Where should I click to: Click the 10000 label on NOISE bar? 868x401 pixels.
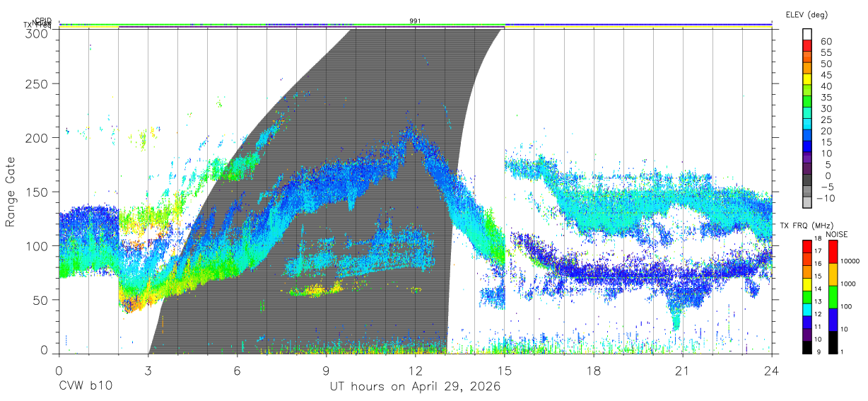pos(850,262)
